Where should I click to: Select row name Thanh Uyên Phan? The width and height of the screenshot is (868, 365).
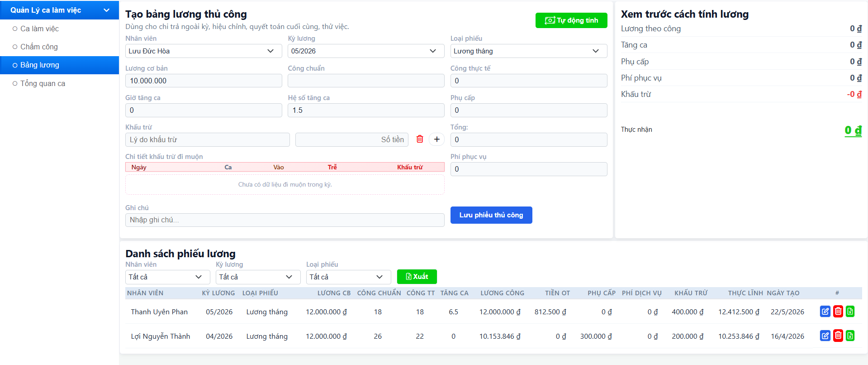pos(159,312)
